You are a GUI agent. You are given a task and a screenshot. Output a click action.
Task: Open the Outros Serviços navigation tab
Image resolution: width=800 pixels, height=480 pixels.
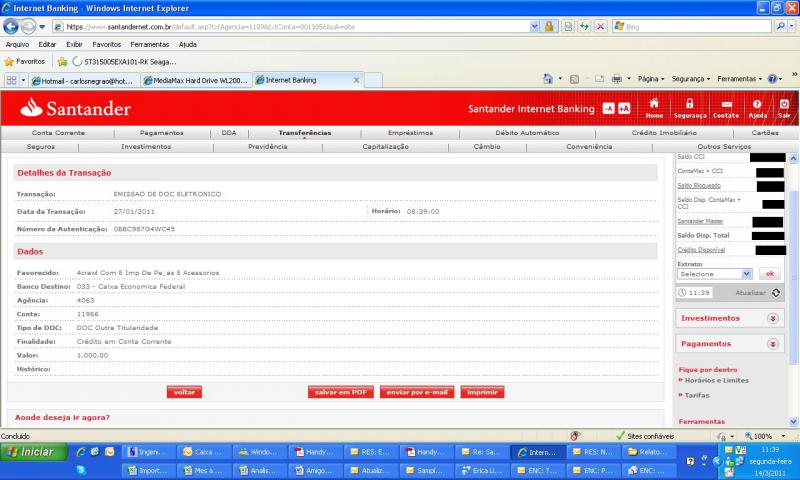coord(724,146)
